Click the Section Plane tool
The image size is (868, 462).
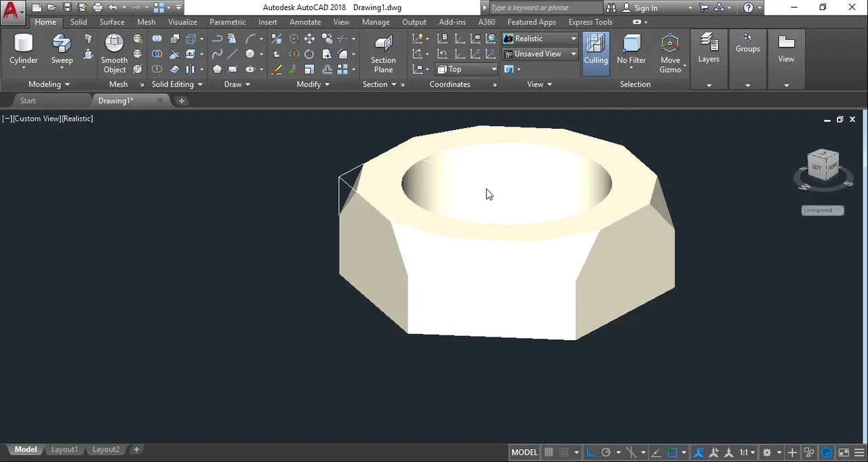coord(383,54)
